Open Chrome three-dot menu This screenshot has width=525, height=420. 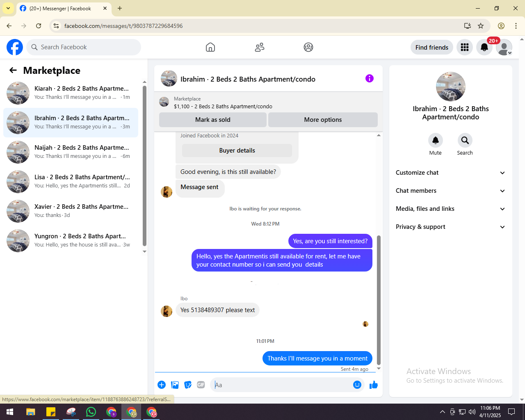point(516,26)
